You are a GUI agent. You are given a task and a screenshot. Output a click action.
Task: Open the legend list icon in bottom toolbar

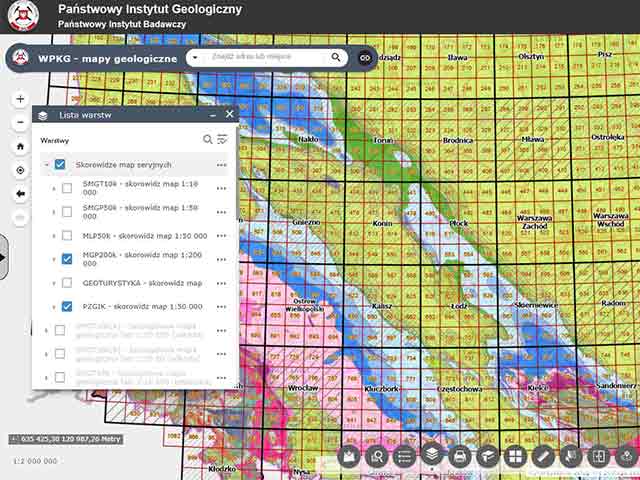(x=404, y=456)
